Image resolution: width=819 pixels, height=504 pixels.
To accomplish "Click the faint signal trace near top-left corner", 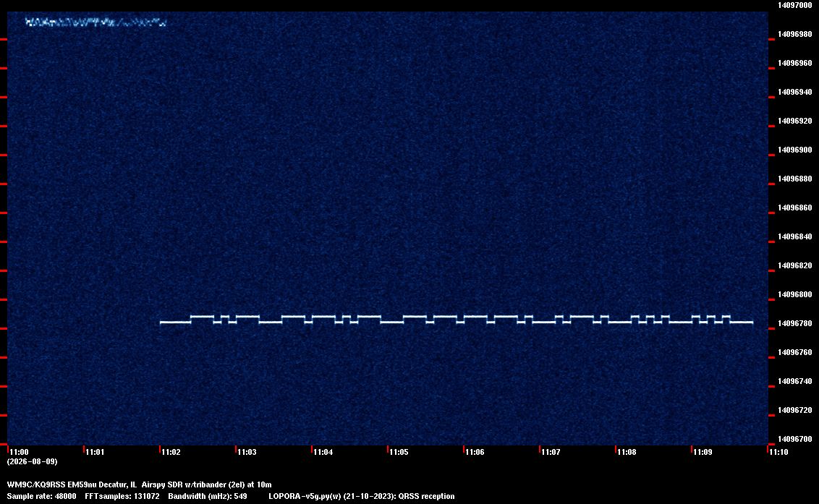I will [96, 22].
